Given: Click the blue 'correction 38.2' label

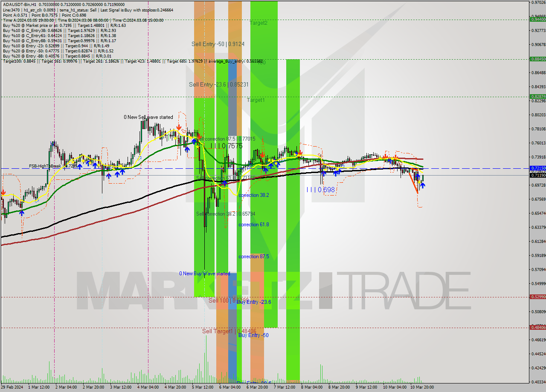Looking at the screenshot, I should click(x=254, y=195).
